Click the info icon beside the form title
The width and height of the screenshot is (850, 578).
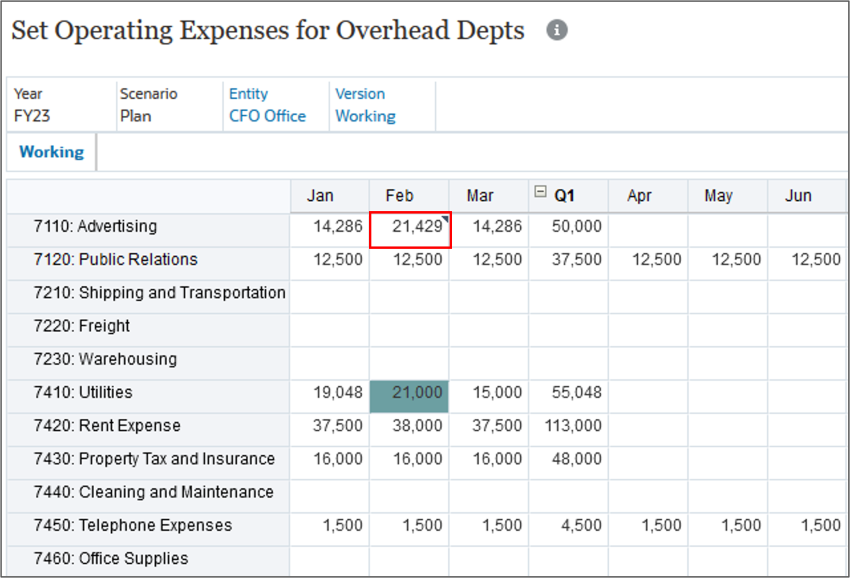pyautogui.click(x=557, y=30)
